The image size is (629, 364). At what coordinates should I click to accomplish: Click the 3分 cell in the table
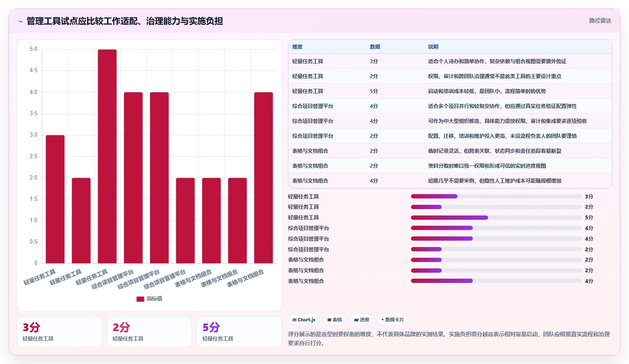374,61
